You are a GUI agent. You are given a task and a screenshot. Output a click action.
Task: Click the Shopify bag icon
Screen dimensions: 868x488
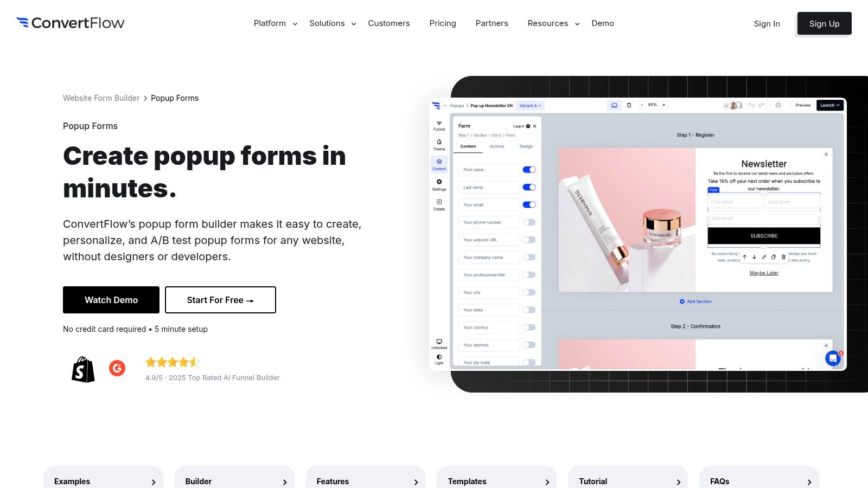pyautogui.click(x=83, y=369)
